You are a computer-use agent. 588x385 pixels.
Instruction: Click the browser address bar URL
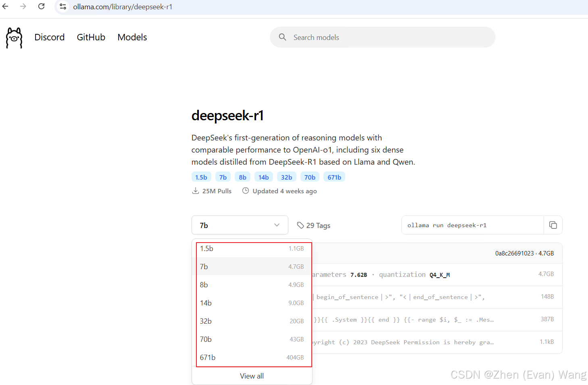coord(123,7)
